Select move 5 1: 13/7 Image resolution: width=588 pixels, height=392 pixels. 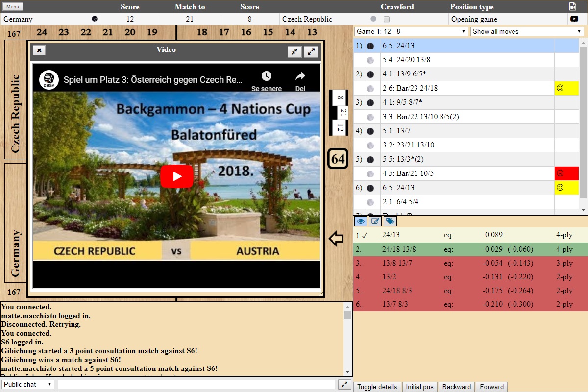(x=466, y=131)
